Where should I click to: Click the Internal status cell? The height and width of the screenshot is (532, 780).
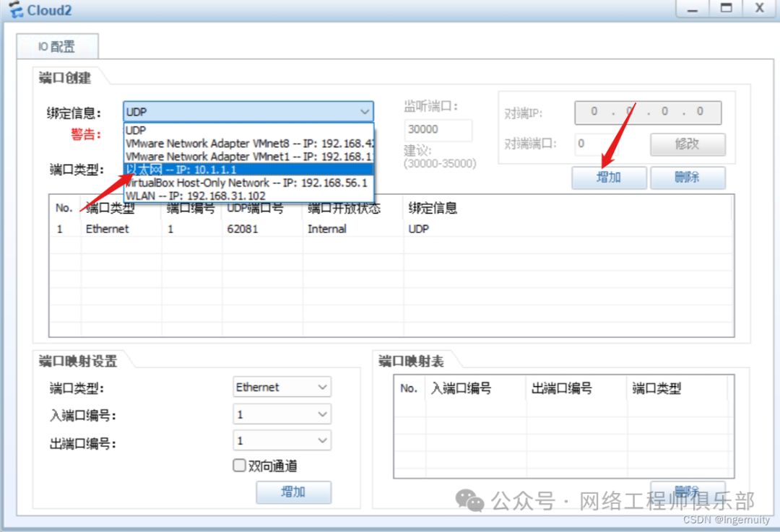(327, 229)
